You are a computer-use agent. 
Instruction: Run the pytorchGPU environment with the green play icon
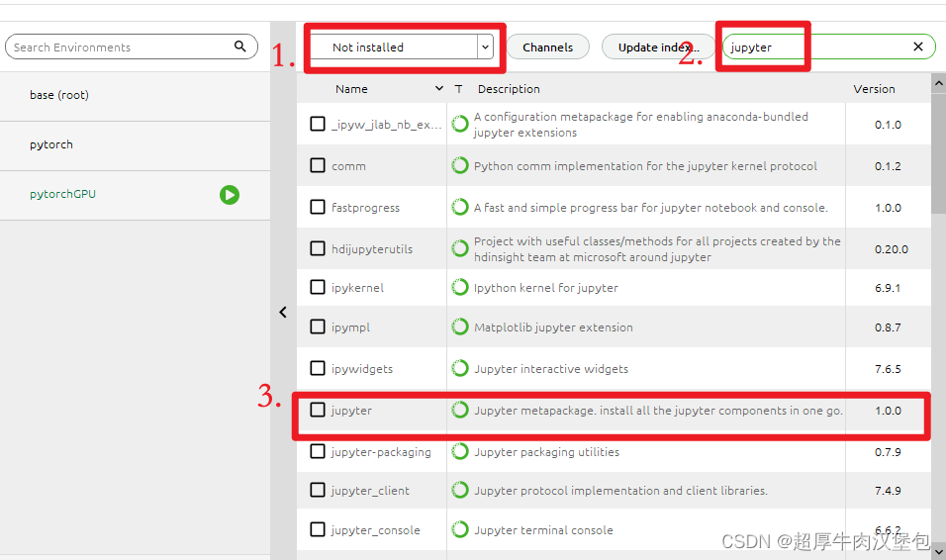point(230,194)
